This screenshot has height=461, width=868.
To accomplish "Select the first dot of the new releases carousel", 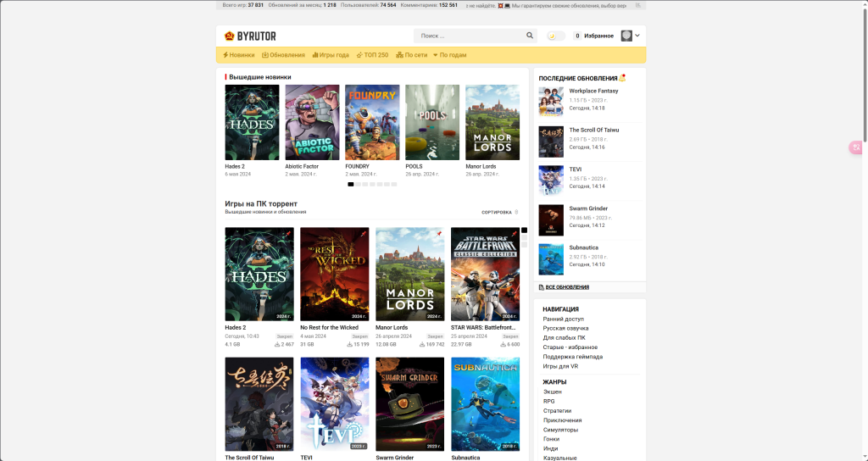I will pyautogui.click(x=351, y=184).
